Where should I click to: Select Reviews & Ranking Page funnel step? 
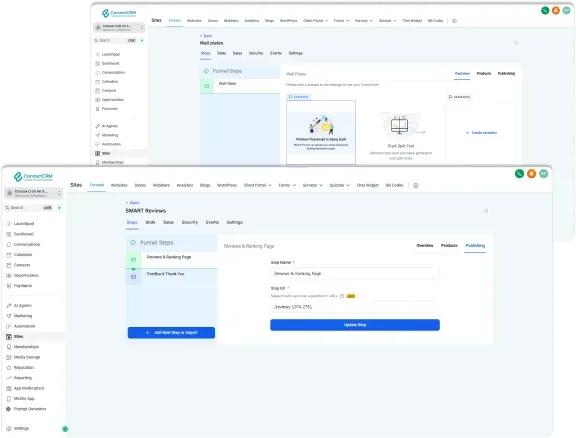[x=172, y=260]
